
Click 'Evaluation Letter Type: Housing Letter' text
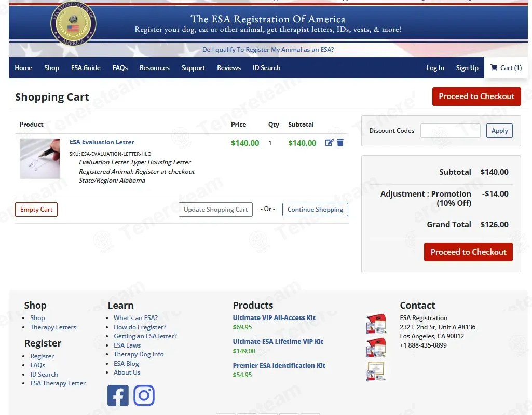[x=135, y=162]
